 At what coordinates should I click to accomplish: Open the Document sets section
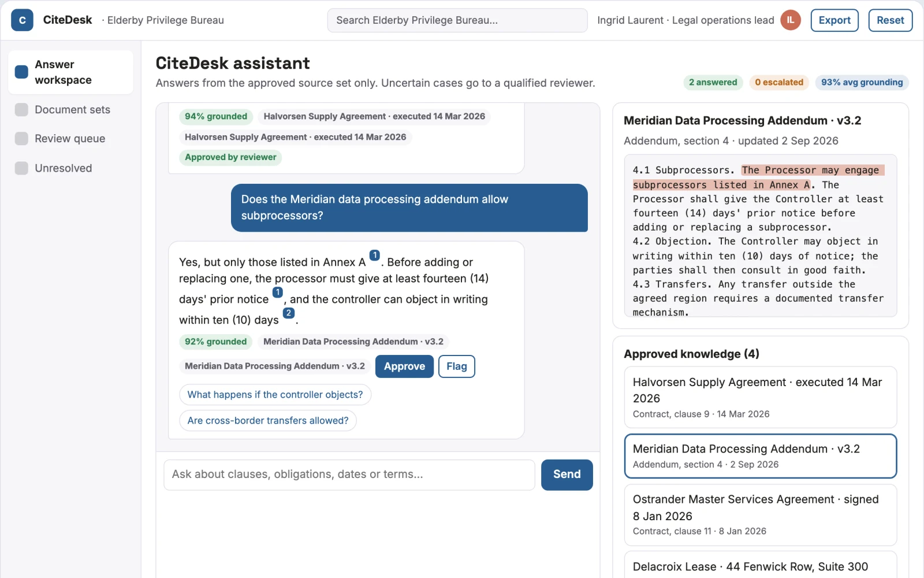[x=70, y=110]
